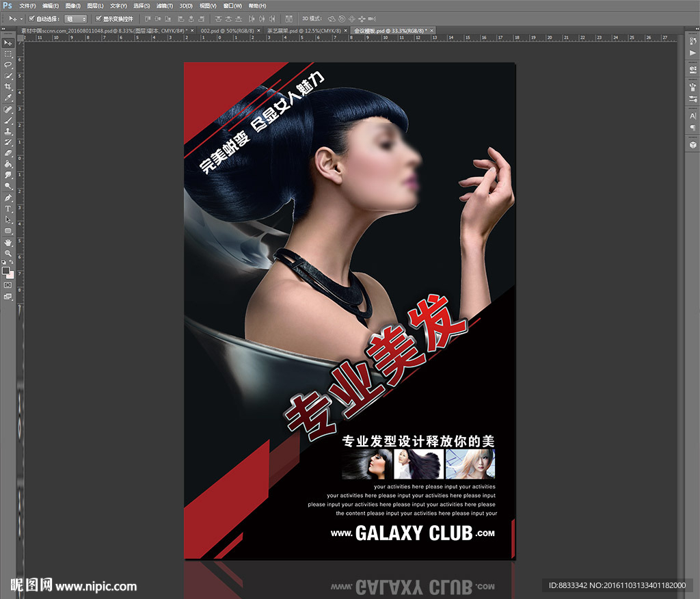This screenshot has width=700, height=599.
Task: Open the 窗口(W) menu
Action: click(x=232, y=5)
